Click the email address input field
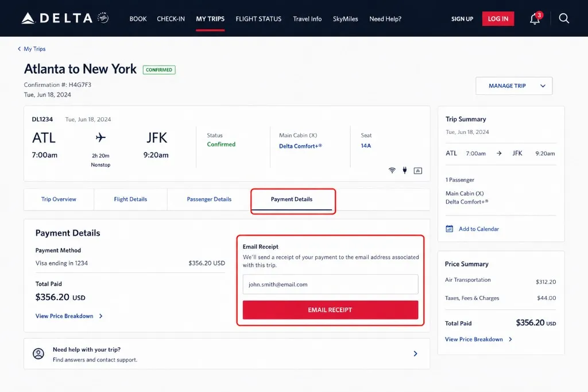Screen dimensions: 588x392 point(330,285)
